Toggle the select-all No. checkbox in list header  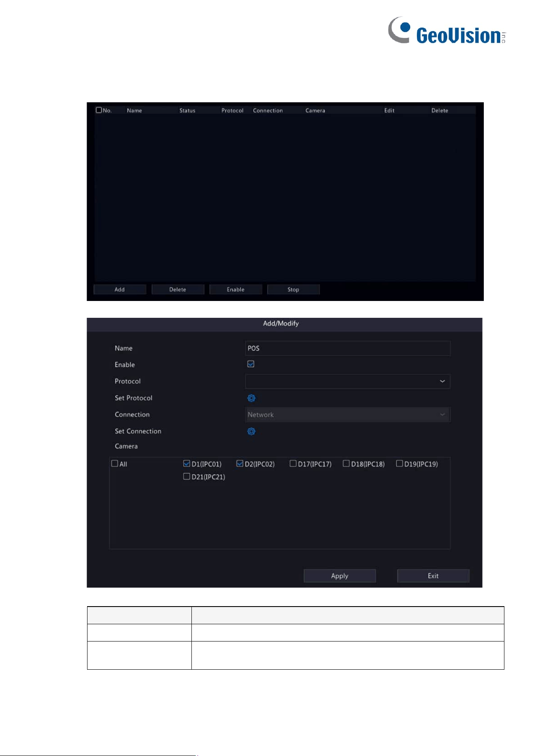(x=99, y=110)
